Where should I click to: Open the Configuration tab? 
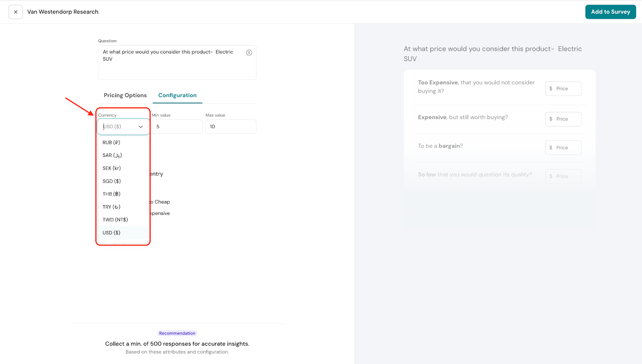(177, 96)
